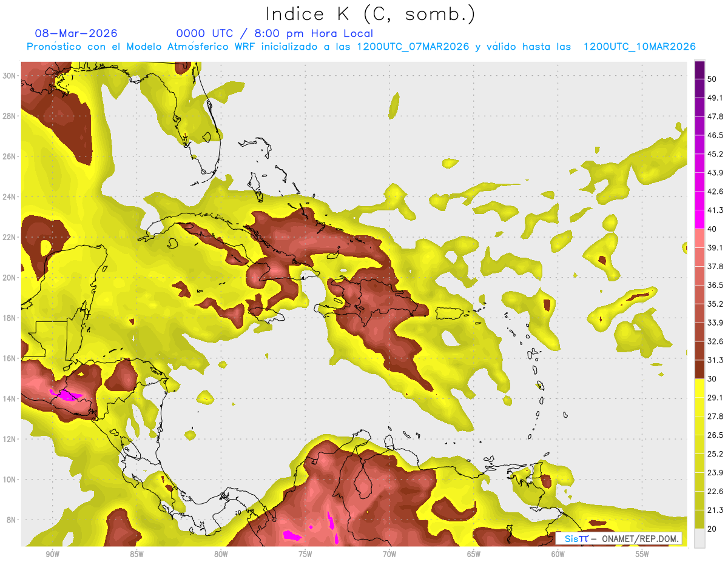Click the colorbar value 30
The width and height of the screenshot is (728, 562).
(712, 379)
